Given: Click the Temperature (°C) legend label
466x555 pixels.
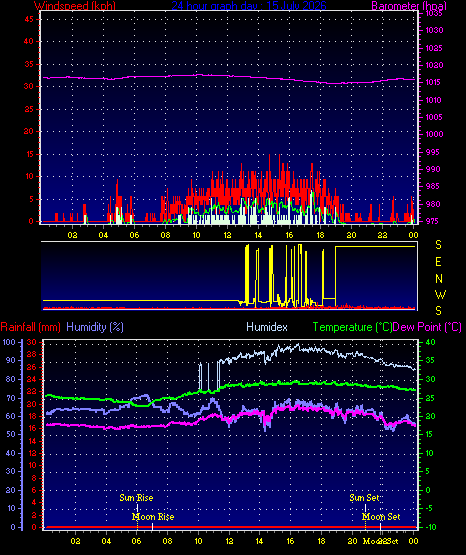Looking at the screenshot, I should click(x=352, y=327).
